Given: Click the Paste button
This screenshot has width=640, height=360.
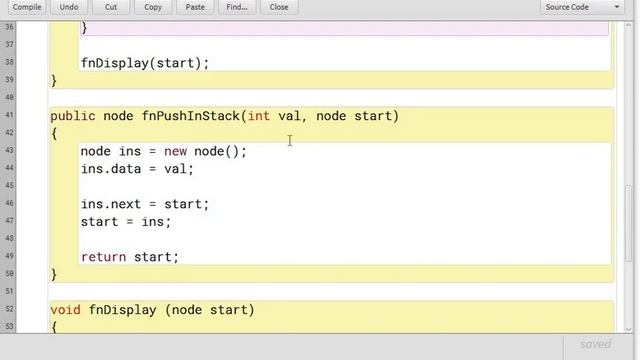Looking at the screenshot, I should point(195,7).
